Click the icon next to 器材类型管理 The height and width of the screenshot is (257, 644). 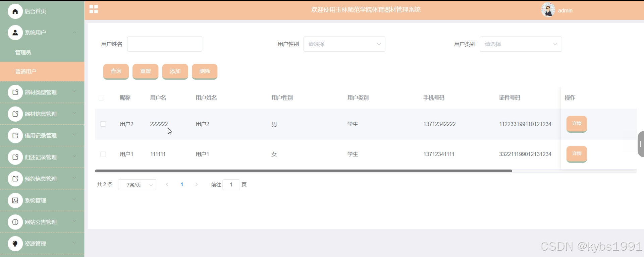coord(15,92)
